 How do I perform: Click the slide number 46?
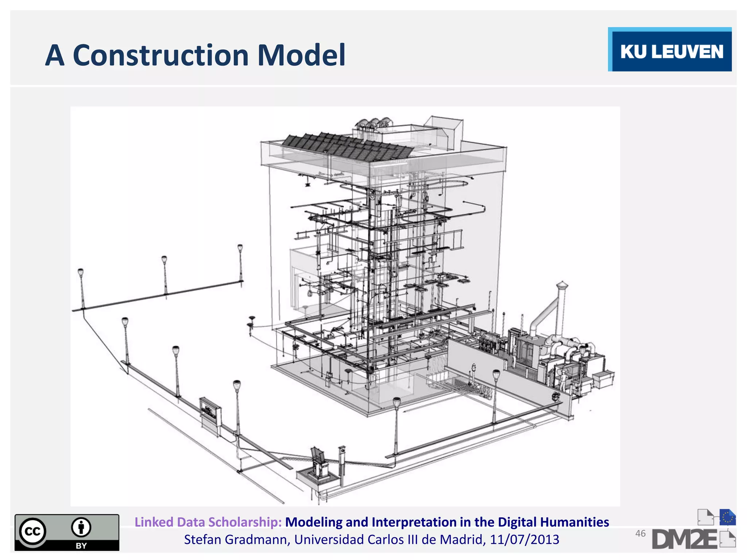pyautogui.click(x=640, y=533)
